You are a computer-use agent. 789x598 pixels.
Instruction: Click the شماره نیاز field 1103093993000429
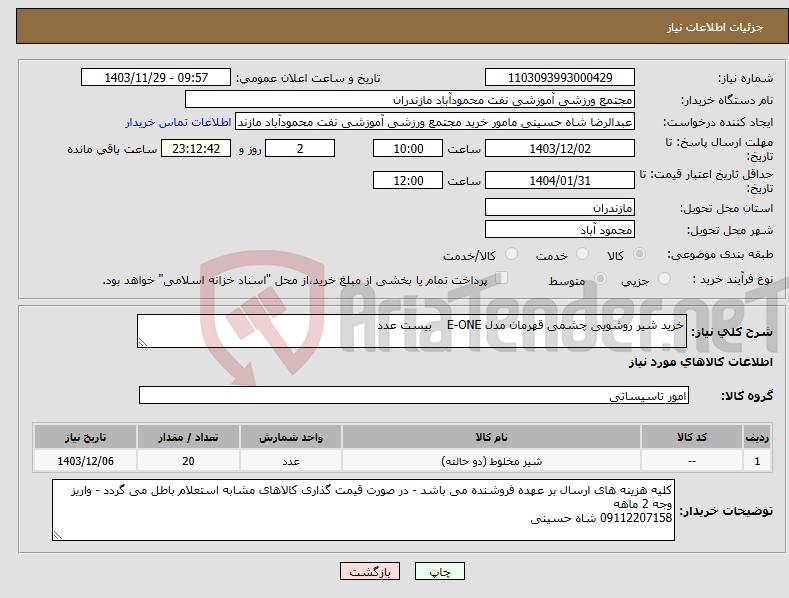560,78
